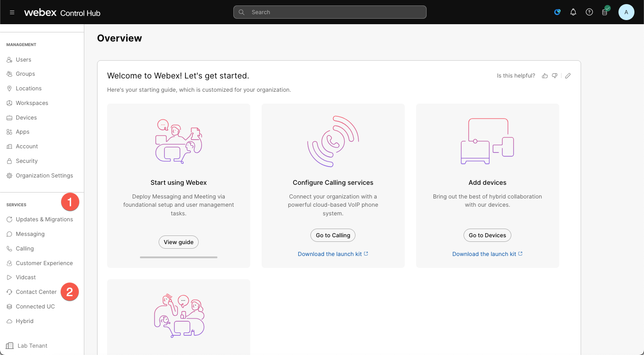The width and height of the screenshot is (644, 355).
Task: Open the task manager icon with green check
Action: [605, 12]
